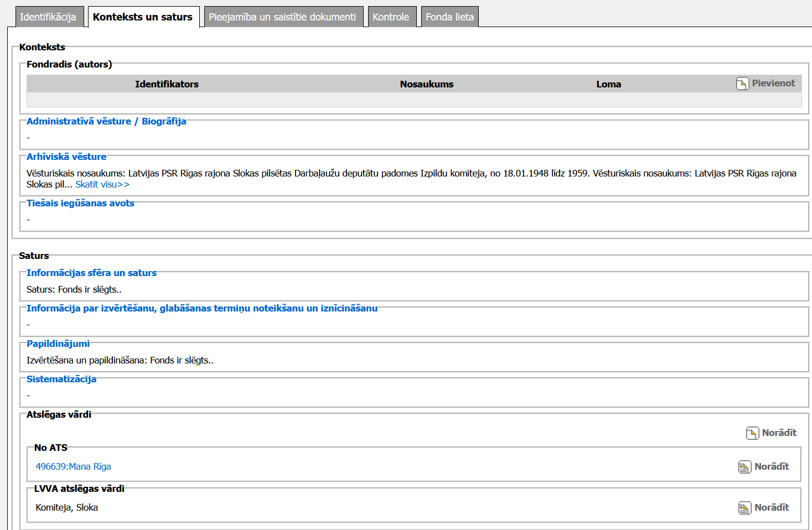Open Tiešais iegūšanas avots section link
This screenshot has height=530, width=812.
(80, 203)
